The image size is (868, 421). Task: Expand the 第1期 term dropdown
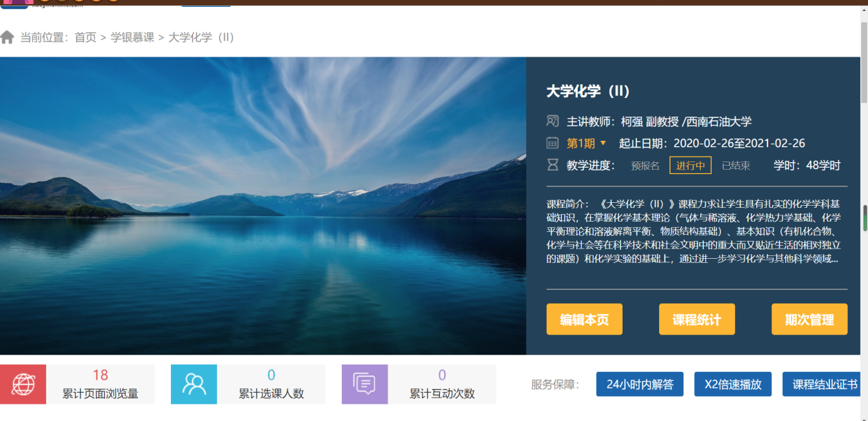click(581, 144)
